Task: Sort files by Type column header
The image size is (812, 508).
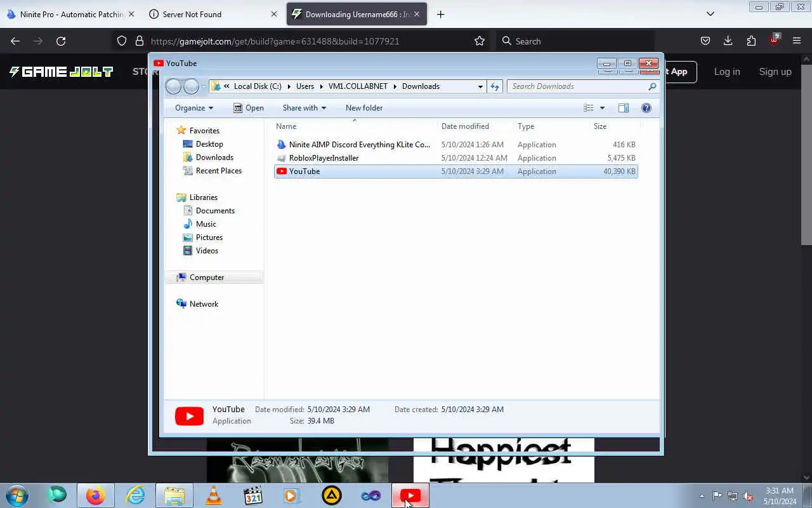Action: 552,126
